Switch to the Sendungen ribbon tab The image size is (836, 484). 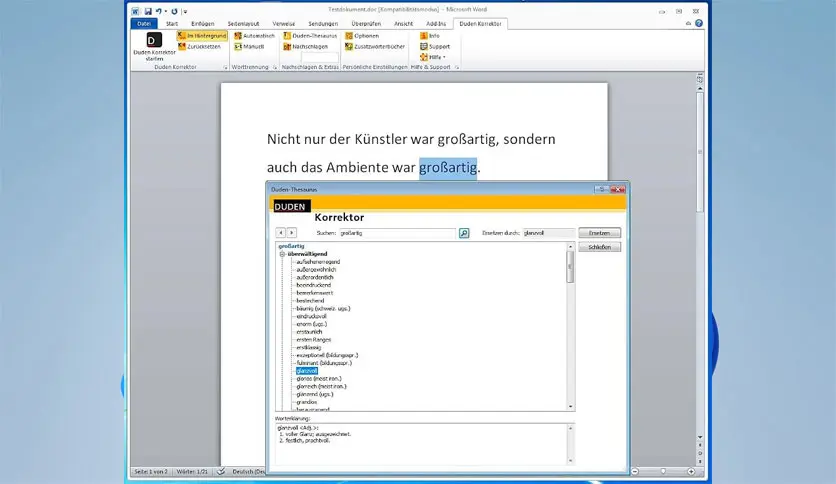(323, 23)
